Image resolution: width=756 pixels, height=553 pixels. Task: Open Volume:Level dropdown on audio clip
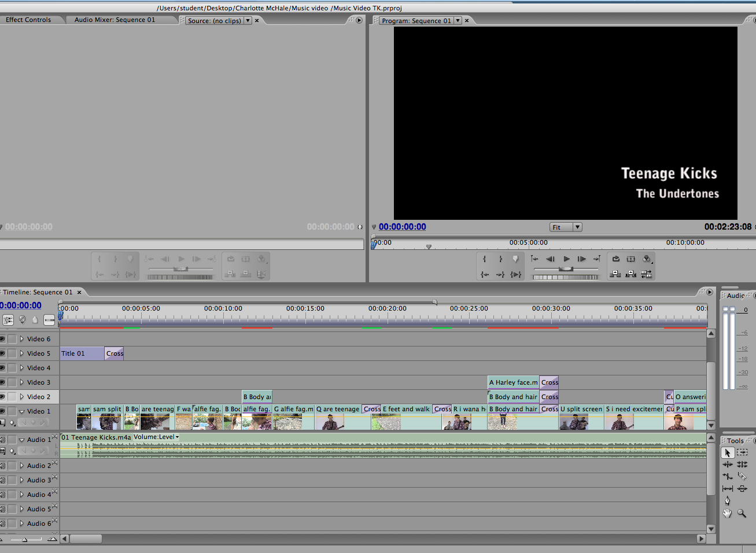coord(156,437)
